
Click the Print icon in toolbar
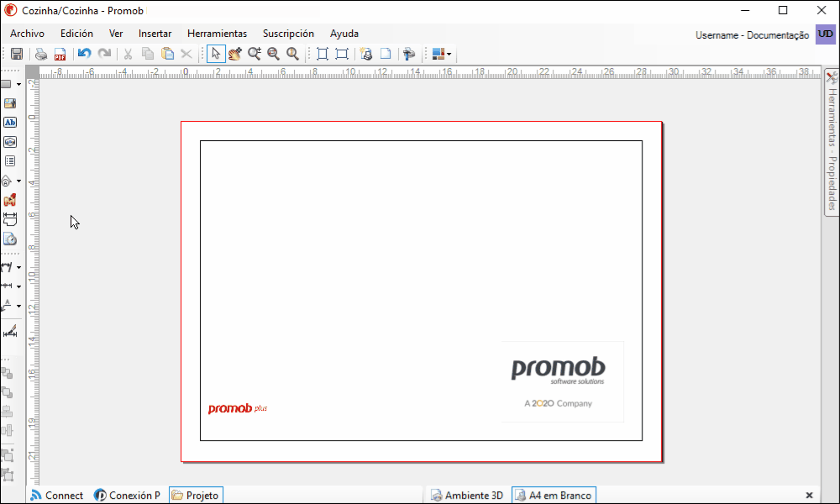point(40,54)
